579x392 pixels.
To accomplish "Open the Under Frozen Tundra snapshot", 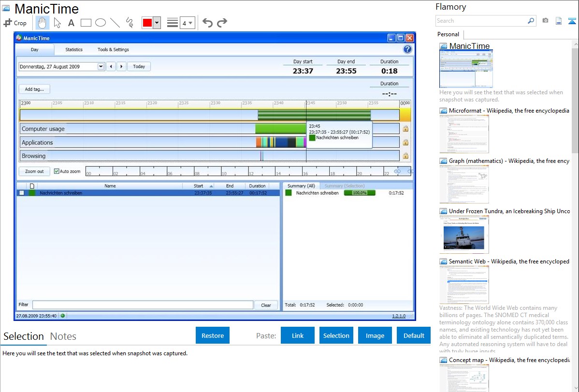I will [x=464, y=234].
